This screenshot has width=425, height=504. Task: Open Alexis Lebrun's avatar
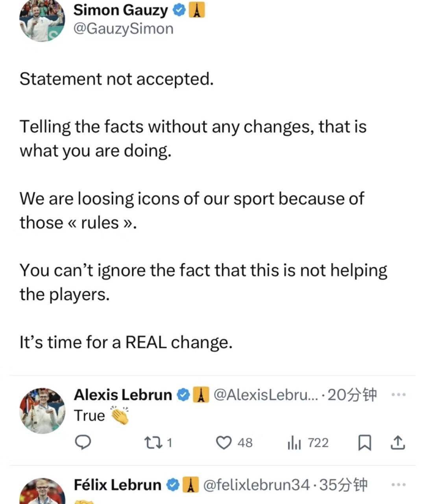click(x=42, y=410)
